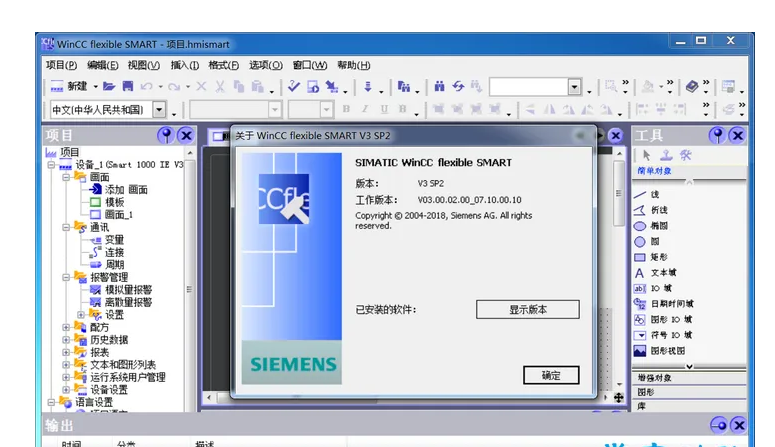Select 添加 画面 in project tree
This screenshot has width=775, height=447.
coord(118,190)
